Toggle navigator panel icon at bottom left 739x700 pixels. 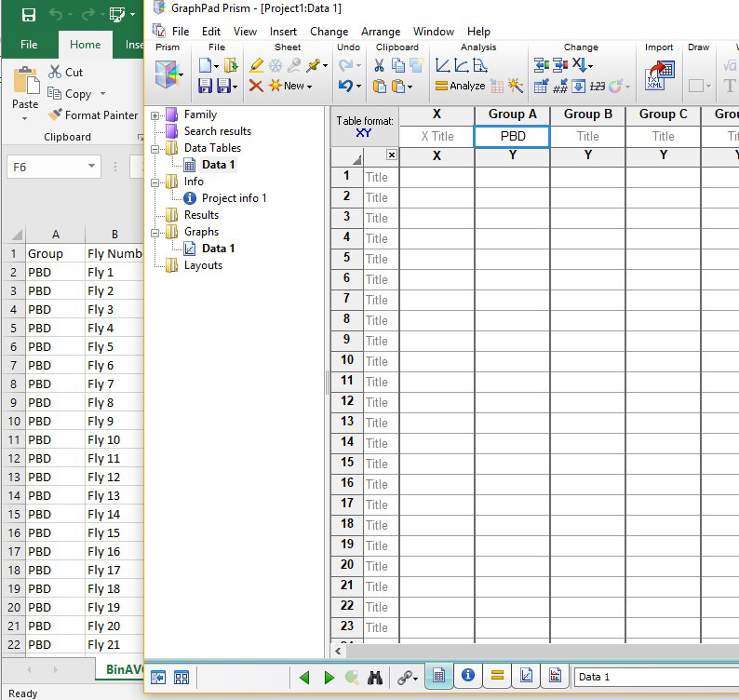158,678
